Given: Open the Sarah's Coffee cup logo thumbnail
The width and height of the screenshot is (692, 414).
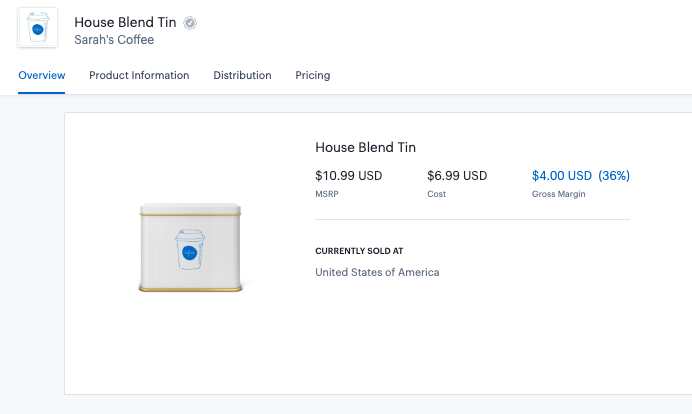Looking at the screenshot, I should (38, 27).
